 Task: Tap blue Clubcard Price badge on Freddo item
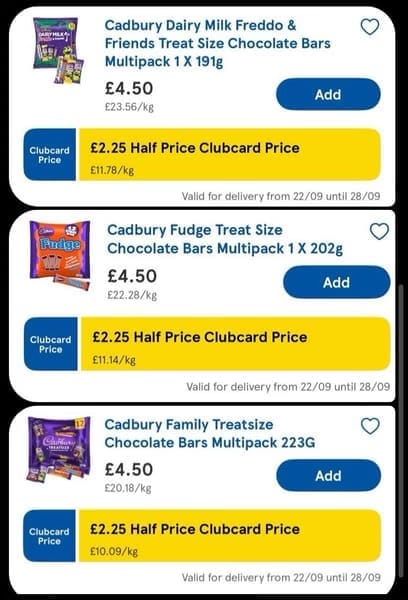click(50, 155)
